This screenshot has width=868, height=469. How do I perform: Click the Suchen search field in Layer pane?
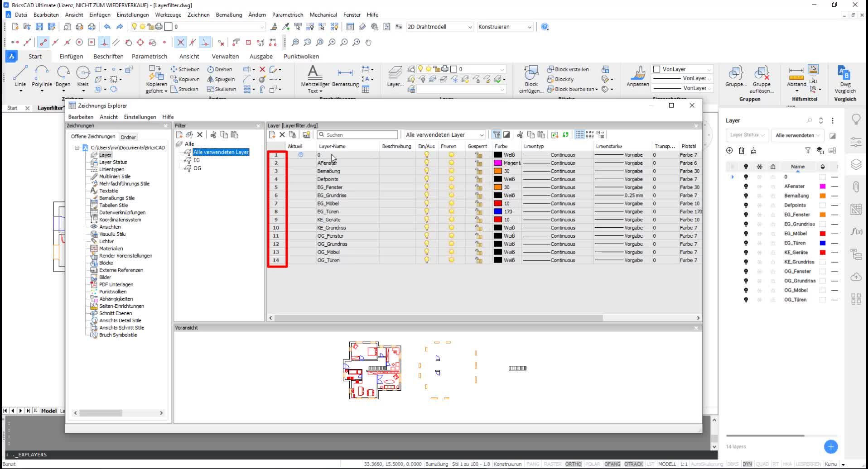click(x=357, y=135)
